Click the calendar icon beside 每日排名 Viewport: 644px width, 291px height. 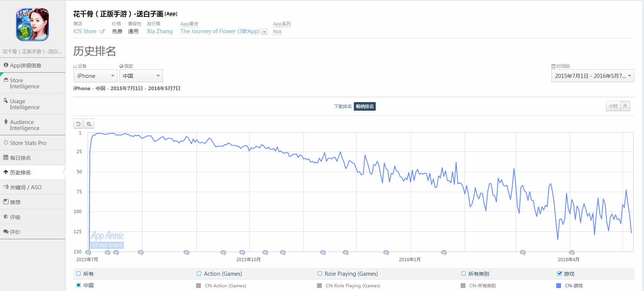(x=6, y=157)
